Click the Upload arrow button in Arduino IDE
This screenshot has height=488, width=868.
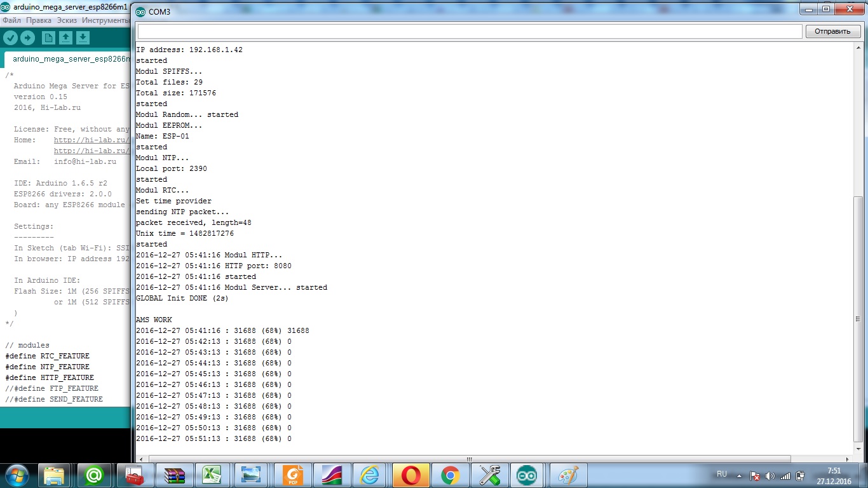click(x=27, y=38)
